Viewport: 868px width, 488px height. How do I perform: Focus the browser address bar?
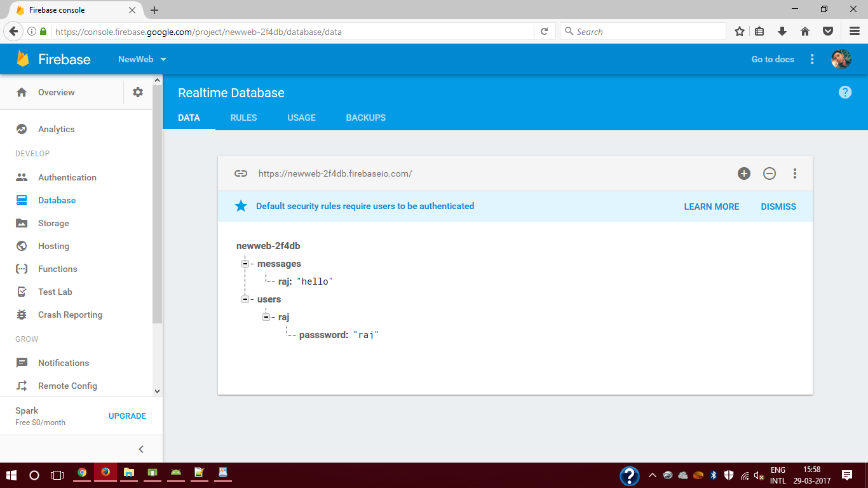tap(292, 31)
